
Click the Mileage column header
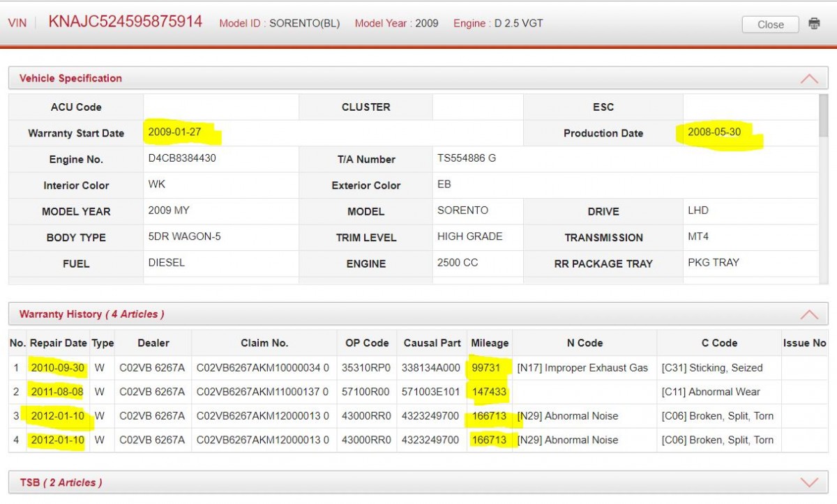pyautogui.click(x=490, y=343)
